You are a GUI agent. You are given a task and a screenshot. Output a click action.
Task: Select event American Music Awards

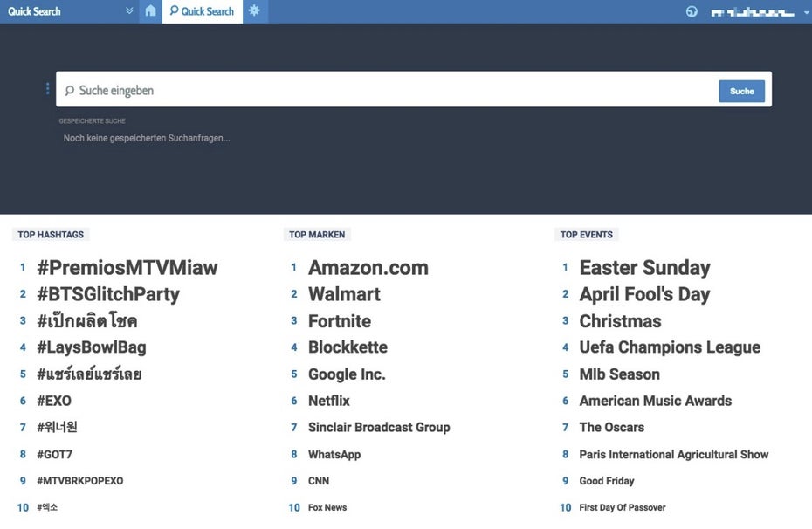[656, 401]
